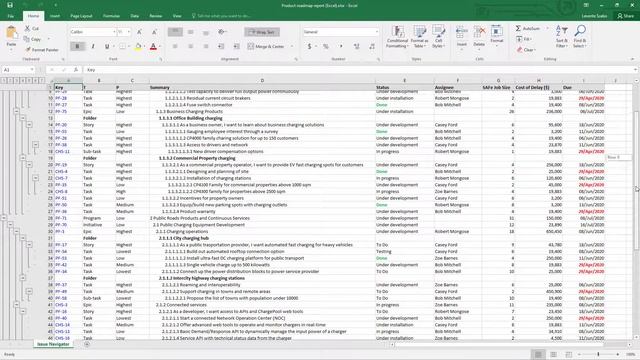Switch to the Formulas tab
This screenshot has height=360, width=640.
tap(111, 16)
